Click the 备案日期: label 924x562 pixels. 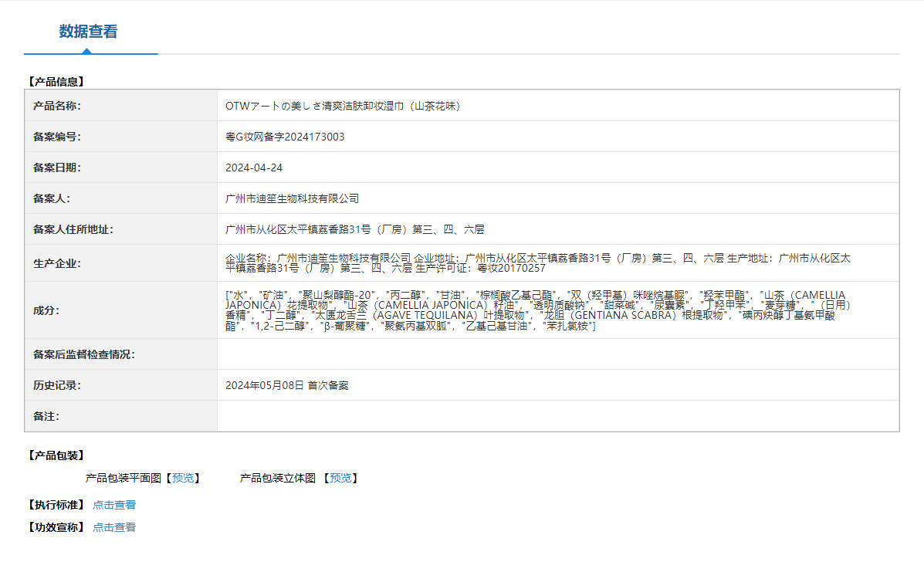[x=57, y=168]
